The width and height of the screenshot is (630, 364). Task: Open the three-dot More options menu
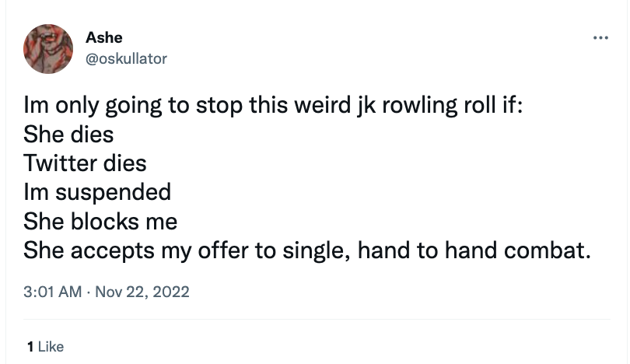click(x=599, y=38)
